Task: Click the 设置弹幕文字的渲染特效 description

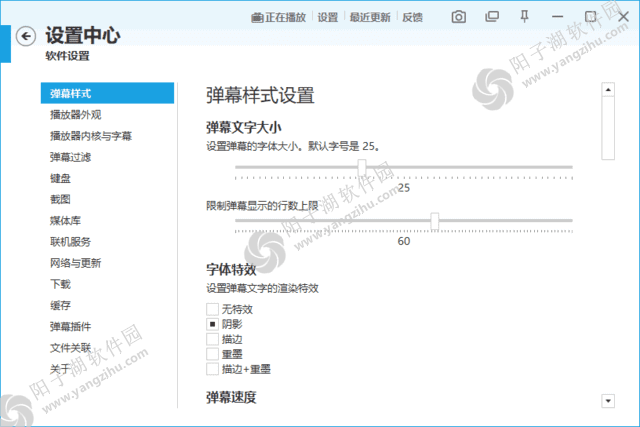Action: [x=262, y=288]
